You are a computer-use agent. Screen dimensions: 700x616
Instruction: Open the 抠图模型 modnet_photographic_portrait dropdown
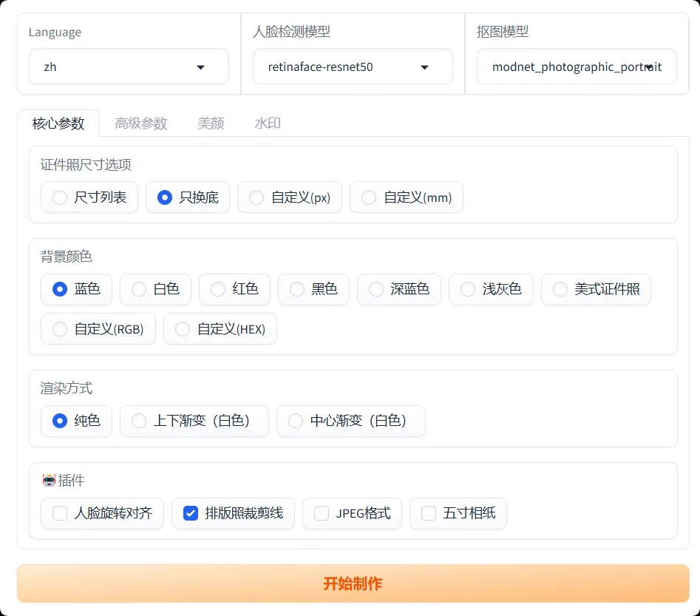pyautogui.click(x=577, y=67)
